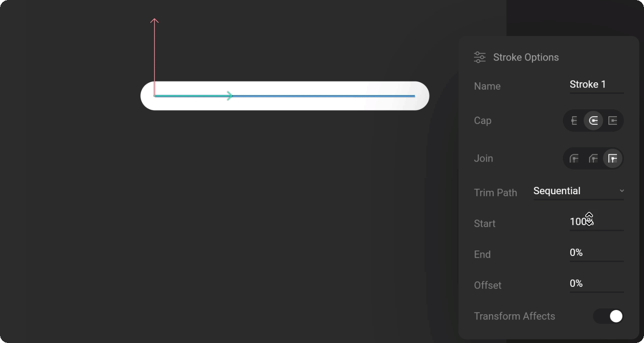Click the Offset percentage field
The height and width of the screenshot is (343, 644).
click(596, 284)
